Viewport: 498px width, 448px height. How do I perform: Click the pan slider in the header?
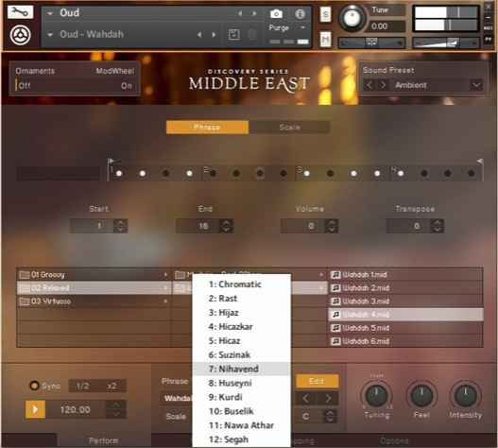[371, 43]
